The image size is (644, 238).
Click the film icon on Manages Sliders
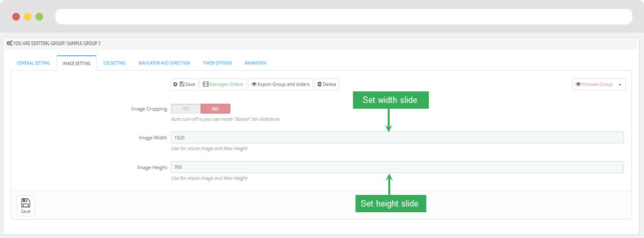point(206,84)
